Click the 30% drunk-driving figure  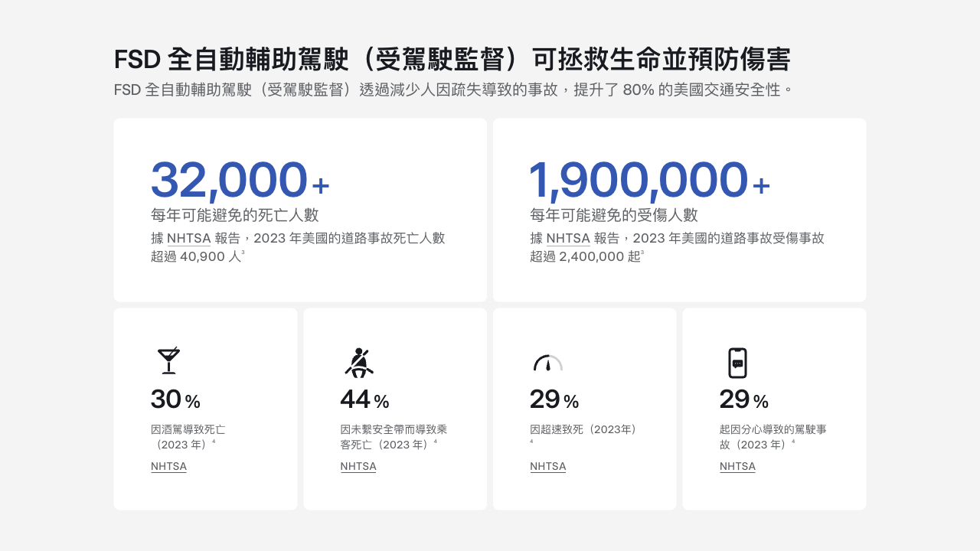coord(175,399)
